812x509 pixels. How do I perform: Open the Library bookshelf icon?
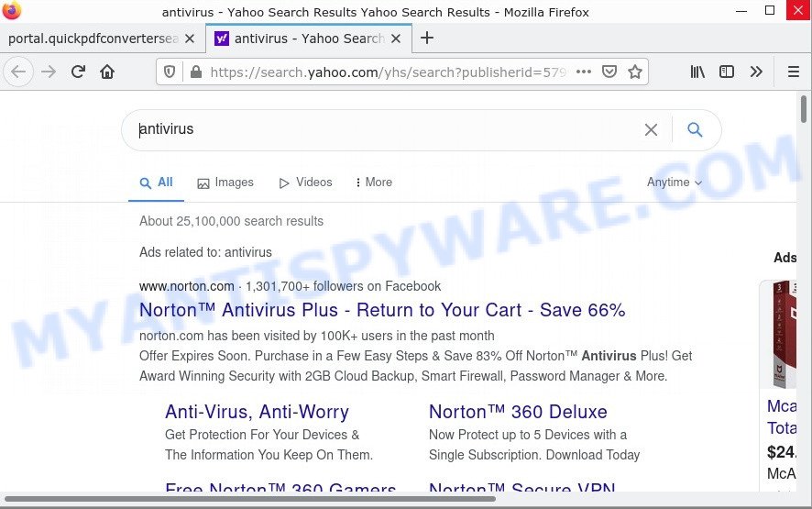pos(697,72)
